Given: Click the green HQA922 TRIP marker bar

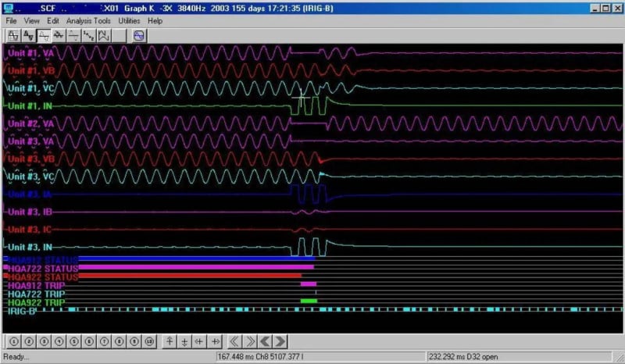Looking at the screenshot, I should pos(309,301).
